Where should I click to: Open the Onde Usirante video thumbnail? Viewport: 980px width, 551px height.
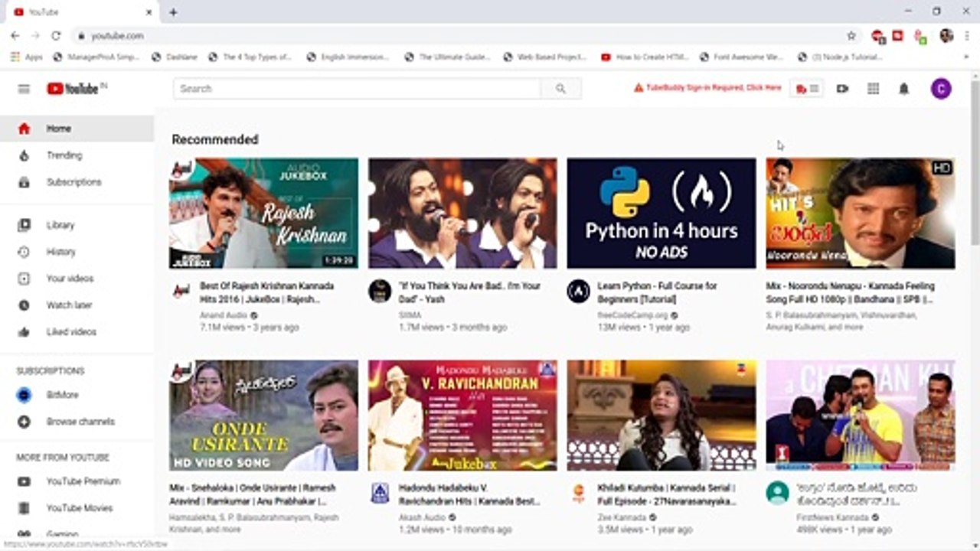point(263,416)
